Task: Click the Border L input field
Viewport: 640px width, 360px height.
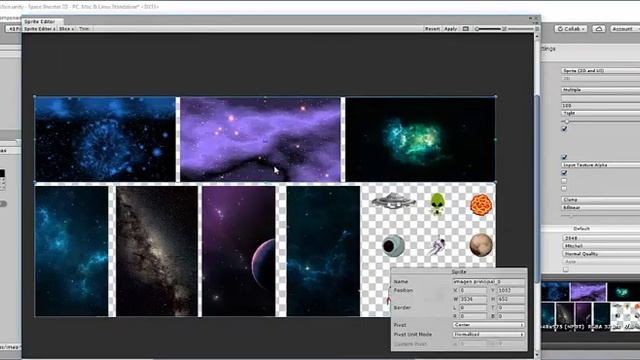Action: coord(473,308)
